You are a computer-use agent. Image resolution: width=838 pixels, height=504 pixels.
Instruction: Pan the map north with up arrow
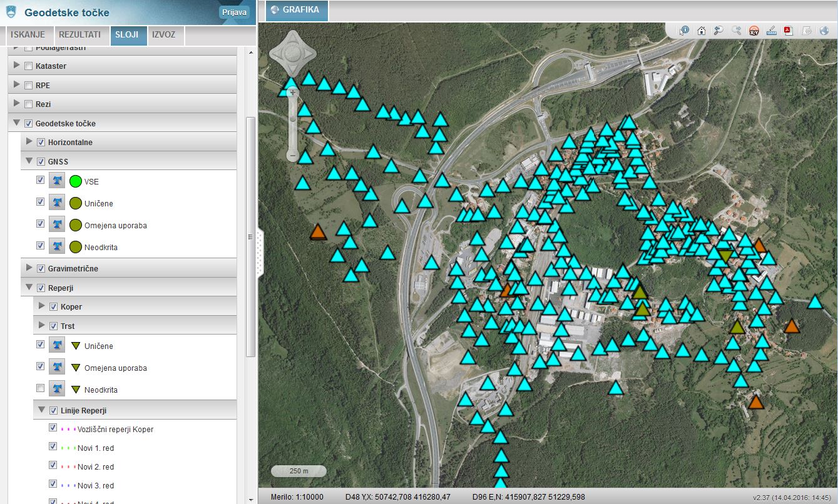tap(293, 38)
